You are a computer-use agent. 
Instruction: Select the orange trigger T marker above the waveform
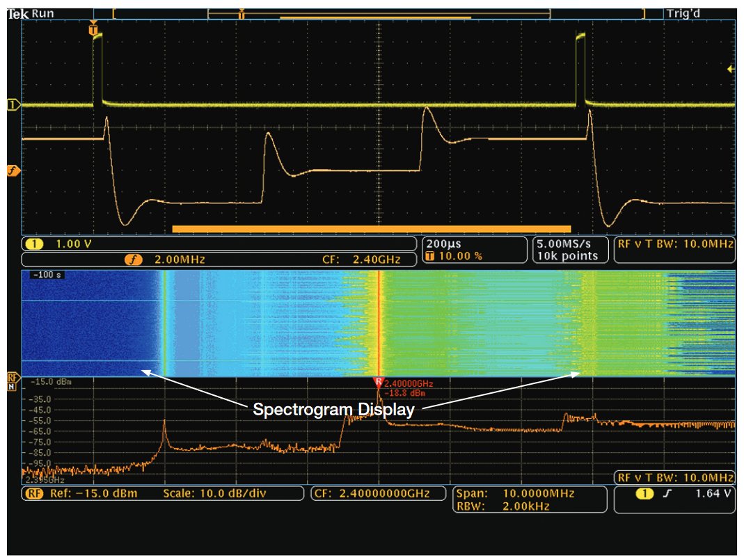click(x=93, y=31)
